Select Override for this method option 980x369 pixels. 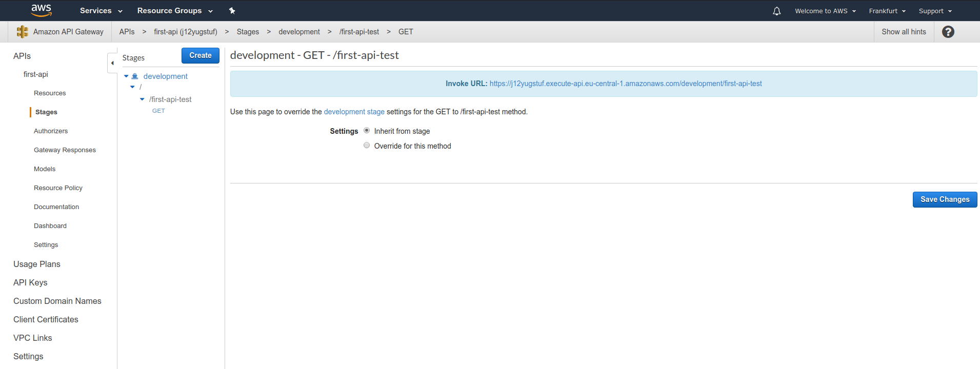(367, 146)
